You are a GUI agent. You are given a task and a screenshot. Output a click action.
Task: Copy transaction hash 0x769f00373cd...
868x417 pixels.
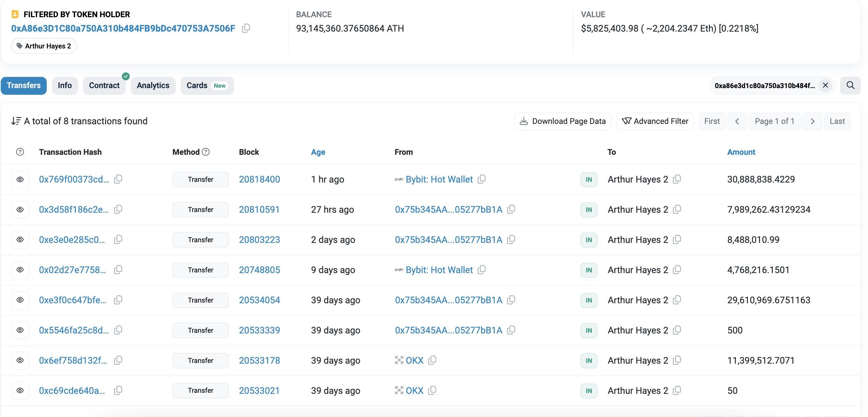point(118,179)
